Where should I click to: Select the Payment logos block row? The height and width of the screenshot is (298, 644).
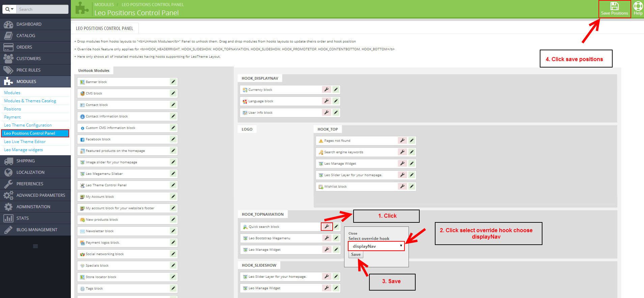coord(128,242)
